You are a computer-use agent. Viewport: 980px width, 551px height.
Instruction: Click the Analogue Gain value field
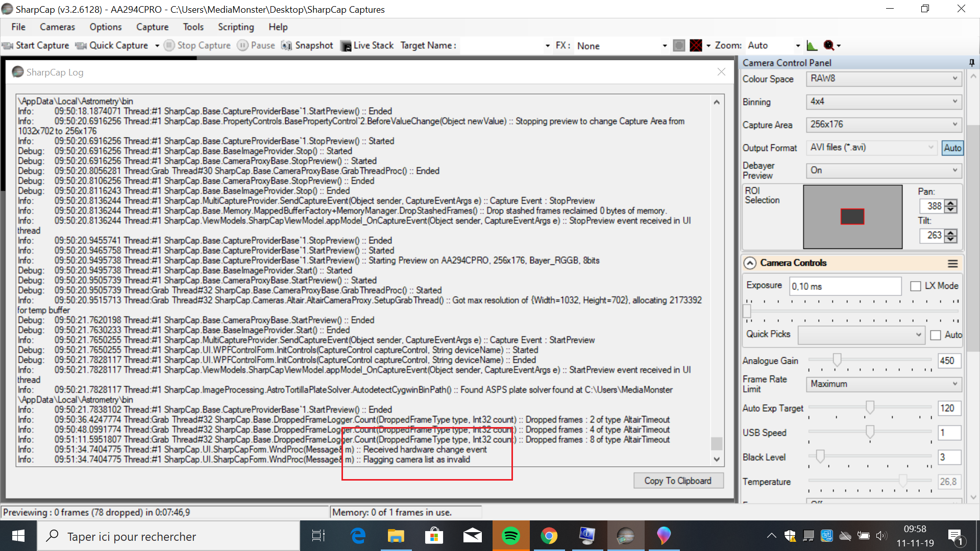[x=949, y=361]
